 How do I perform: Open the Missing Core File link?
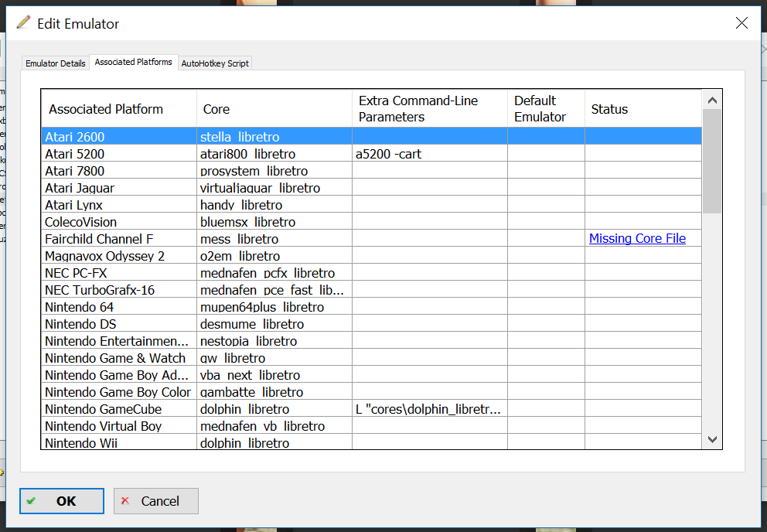pos(637,238)
